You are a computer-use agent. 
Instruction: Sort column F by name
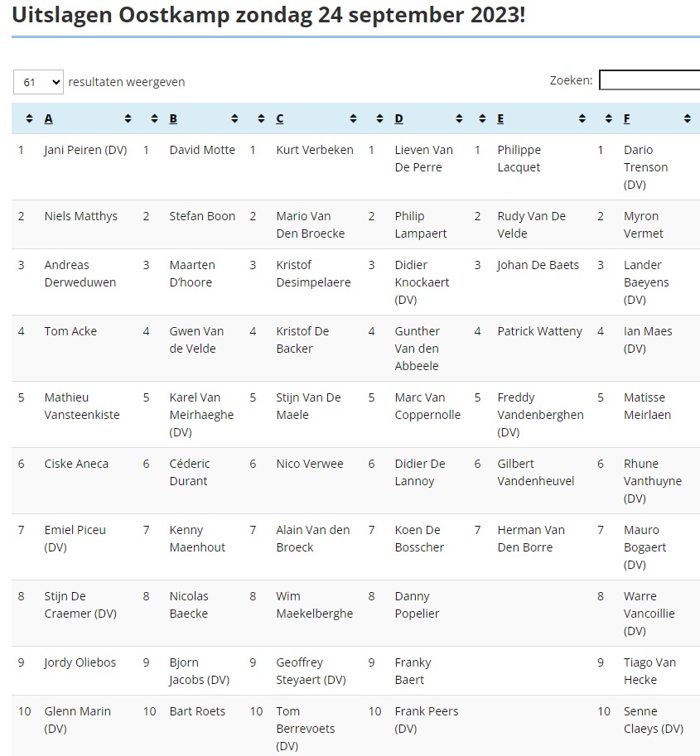coord(687,118)
